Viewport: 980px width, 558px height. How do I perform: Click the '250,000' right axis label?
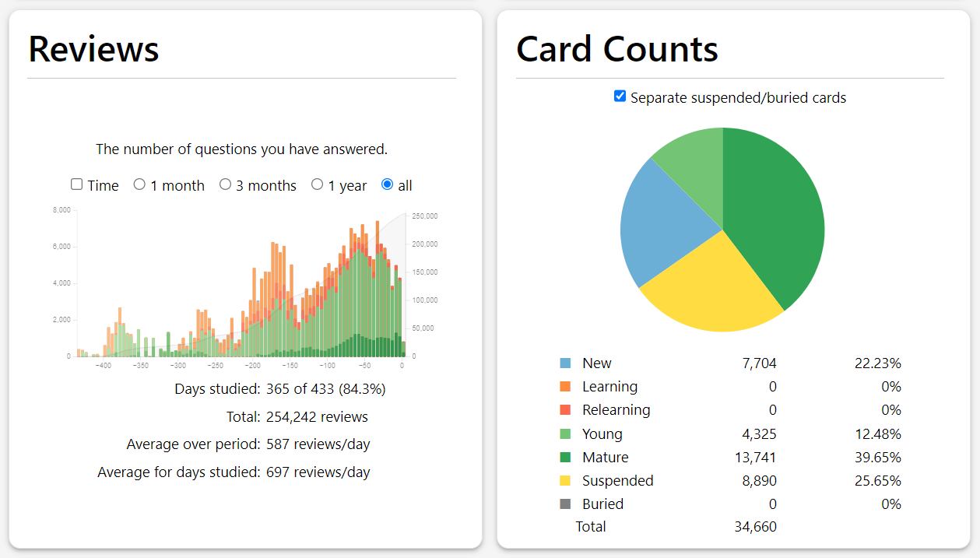click(424, 216)
